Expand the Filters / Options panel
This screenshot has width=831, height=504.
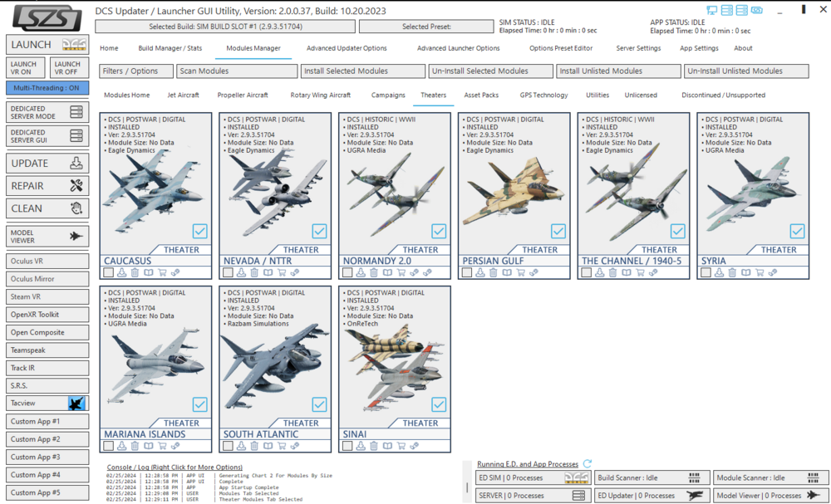pos(136,71)
